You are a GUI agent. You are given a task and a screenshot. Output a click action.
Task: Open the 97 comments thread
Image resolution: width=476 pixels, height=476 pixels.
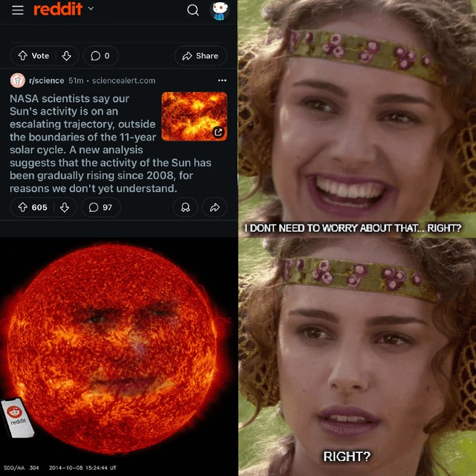click(x=101, y=208)
